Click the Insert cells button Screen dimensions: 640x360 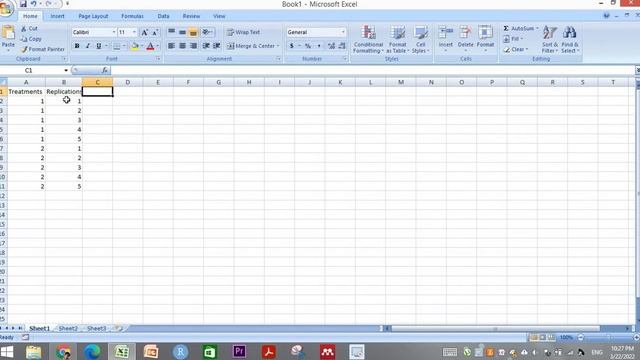pyautogui.click(x=446, y=38)
